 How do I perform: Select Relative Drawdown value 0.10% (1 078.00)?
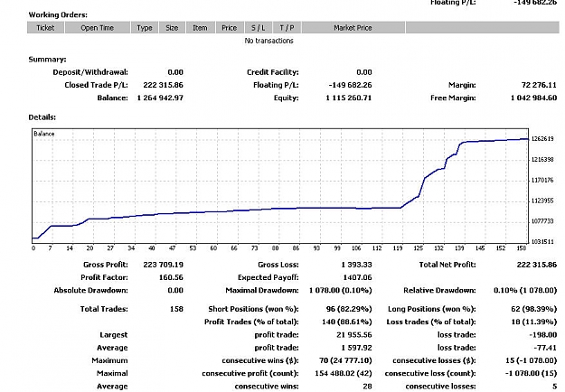(x=525, y=291)
